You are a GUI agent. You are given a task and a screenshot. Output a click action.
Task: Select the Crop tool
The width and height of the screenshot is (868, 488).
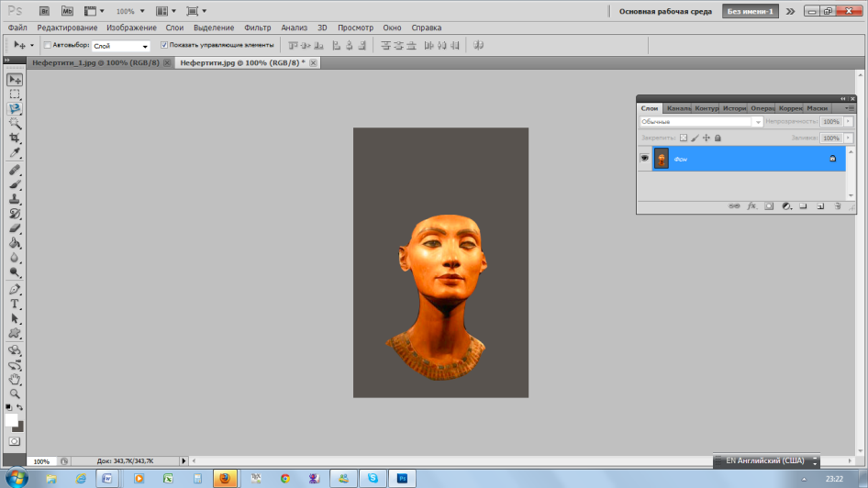coord(15,138)
